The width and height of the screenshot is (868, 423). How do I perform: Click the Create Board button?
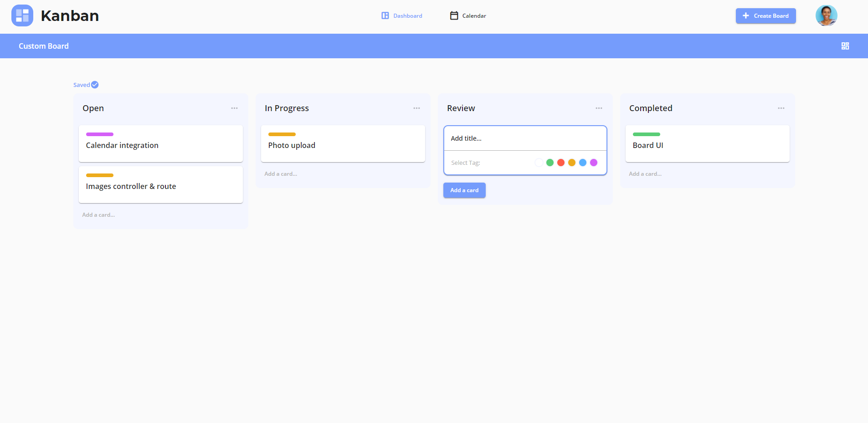pos(765,15)
